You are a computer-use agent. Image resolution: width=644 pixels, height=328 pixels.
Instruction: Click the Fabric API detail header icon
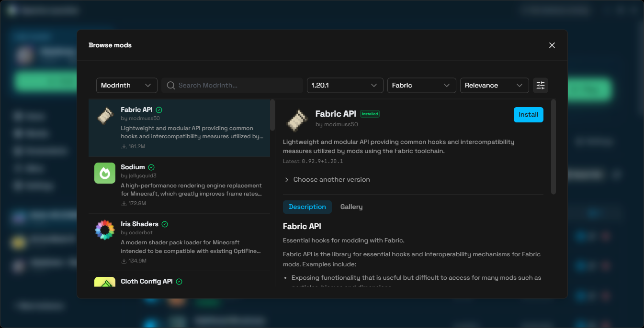point(296,120)
